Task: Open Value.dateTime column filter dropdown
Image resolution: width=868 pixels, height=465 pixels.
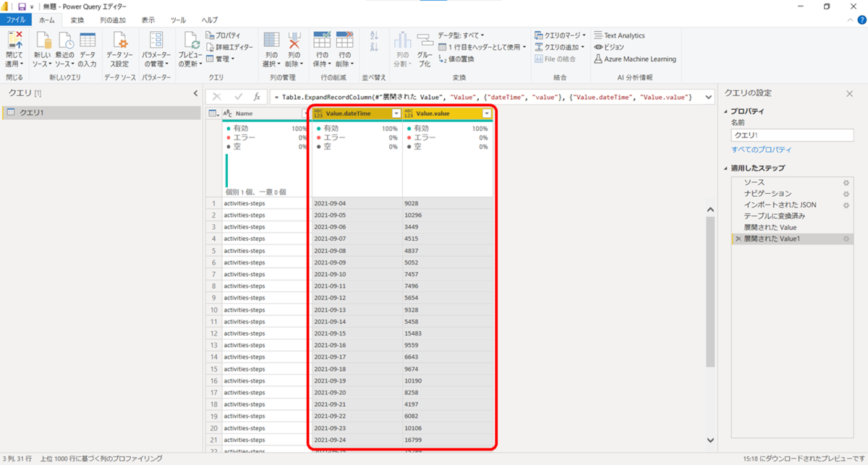Action: [396, 114]
